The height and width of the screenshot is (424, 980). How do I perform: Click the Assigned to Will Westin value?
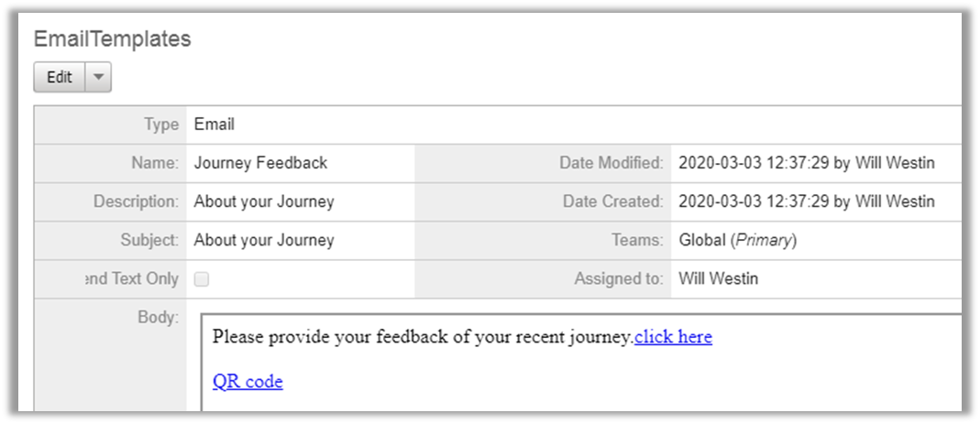click(x=718, y=278)
